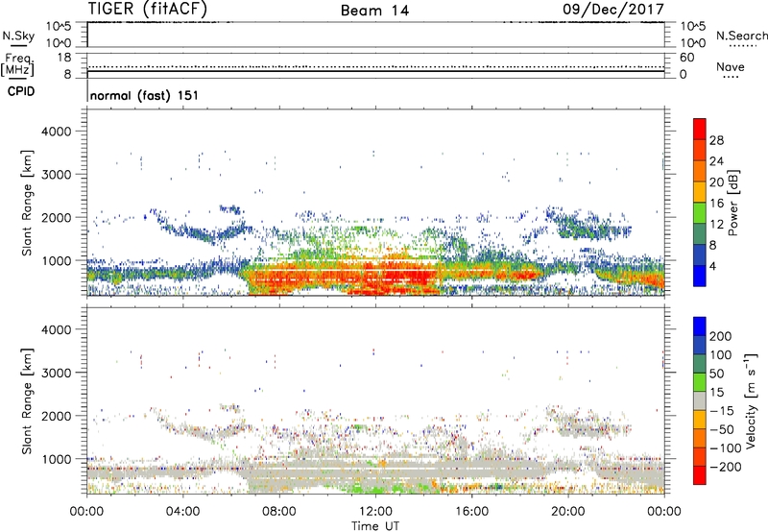Click the 100 velocity colorbar label
The image size is (768, 532).
coord(721,355)
